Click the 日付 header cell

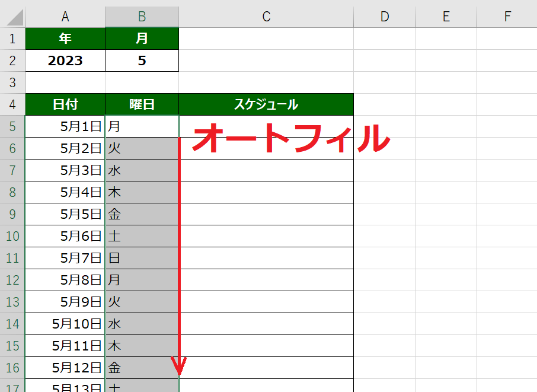[65, 105]
